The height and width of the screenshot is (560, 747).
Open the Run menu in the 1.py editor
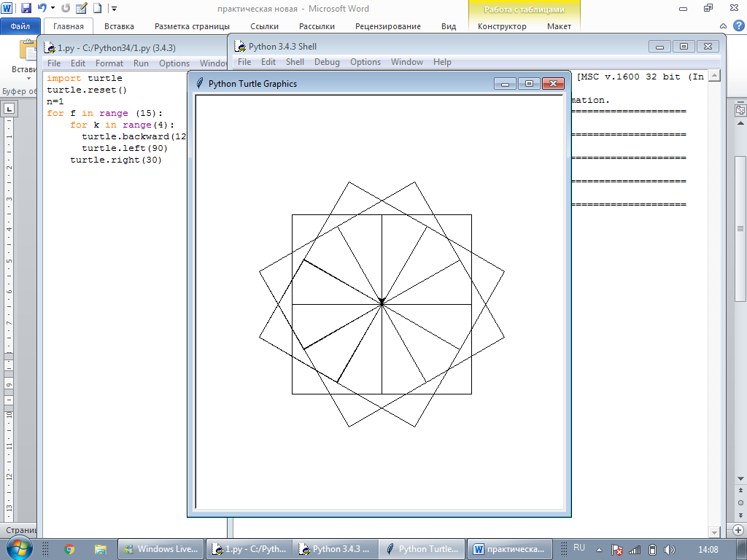(x=141, y=63)
